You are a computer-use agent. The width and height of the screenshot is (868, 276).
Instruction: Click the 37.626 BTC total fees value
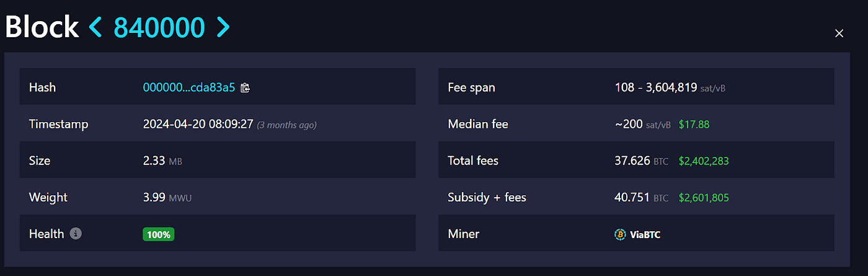642,161
